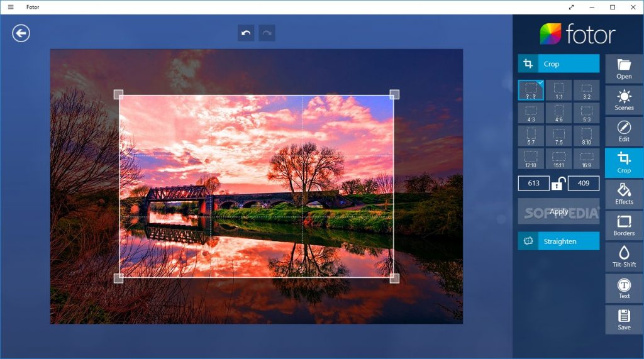Image resolution: width=644 pixels, height=359 pixels.
Task: Go back with the circular arrow button
Action: (x=21, y=33)
